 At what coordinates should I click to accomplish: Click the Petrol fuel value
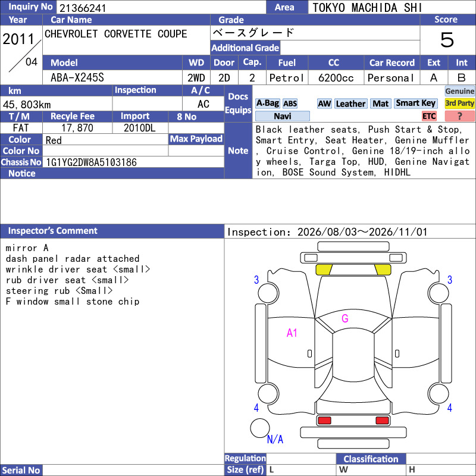tap(287, 78)
